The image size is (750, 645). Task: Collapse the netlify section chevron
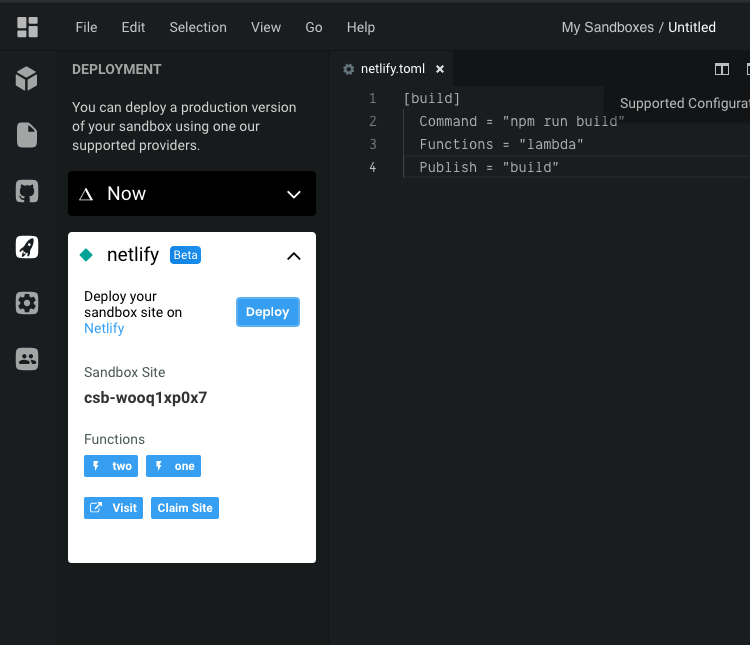[294, 256]
